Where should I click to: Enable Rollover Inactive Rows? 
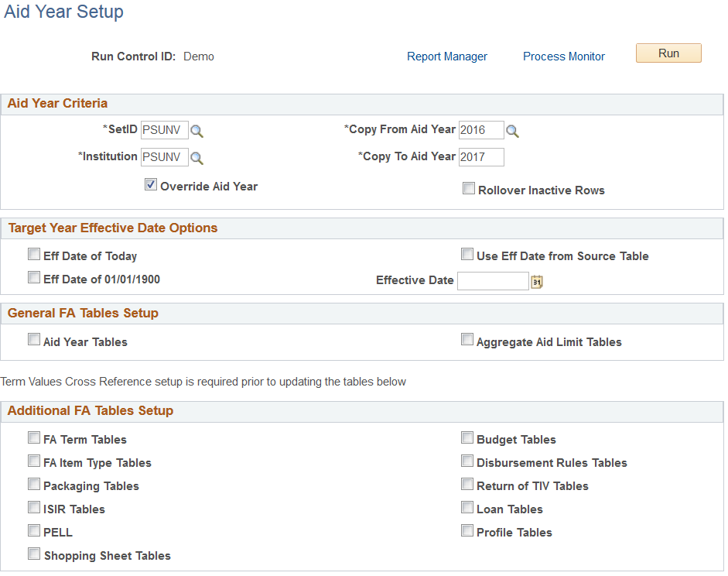coord(469,188)
